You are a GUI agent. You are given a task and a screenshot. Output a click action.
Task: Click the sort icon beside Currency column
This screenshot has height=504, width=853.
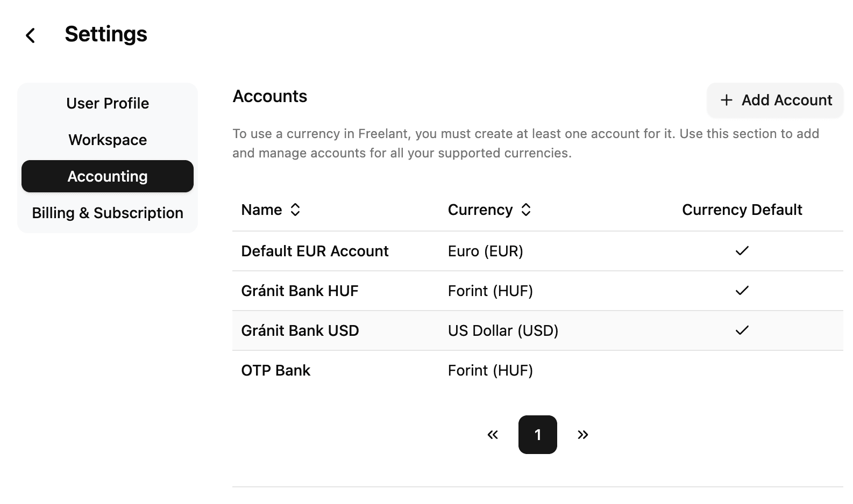[x=526, y=210]
